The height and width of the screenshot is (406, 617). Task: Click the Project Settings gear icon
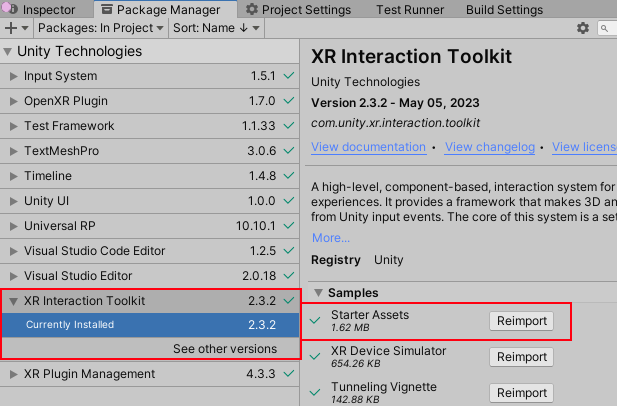[252, 10]
